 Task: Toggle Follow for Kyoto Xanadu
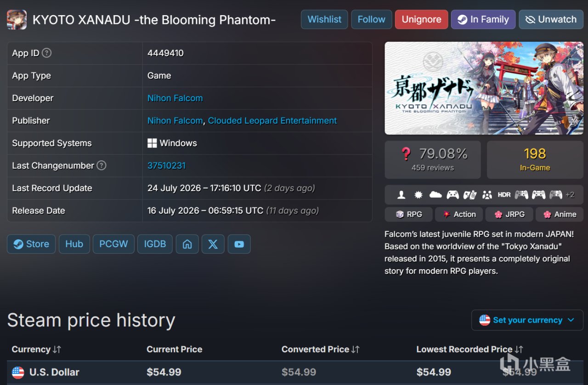(371, 19)
